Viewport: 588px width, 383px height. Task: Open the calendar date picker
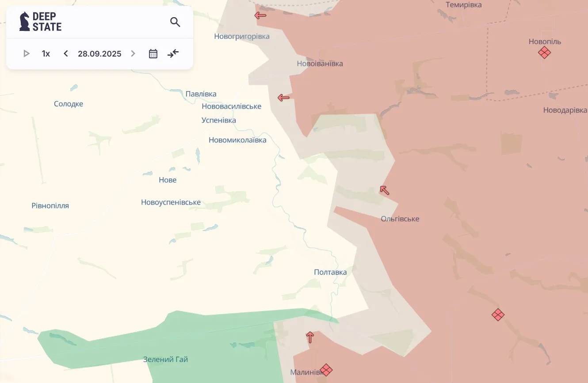[x=153, y=54]
